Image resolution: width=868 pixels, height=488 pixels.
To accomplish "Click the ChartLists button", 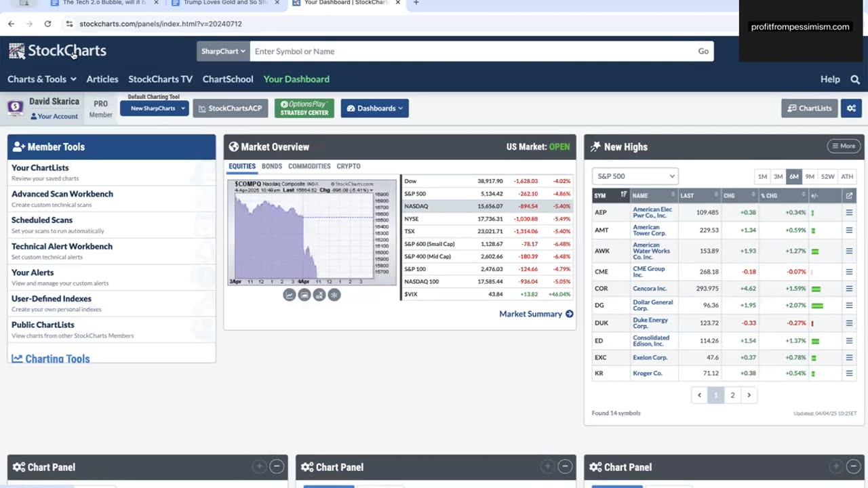I will point(810,108).
